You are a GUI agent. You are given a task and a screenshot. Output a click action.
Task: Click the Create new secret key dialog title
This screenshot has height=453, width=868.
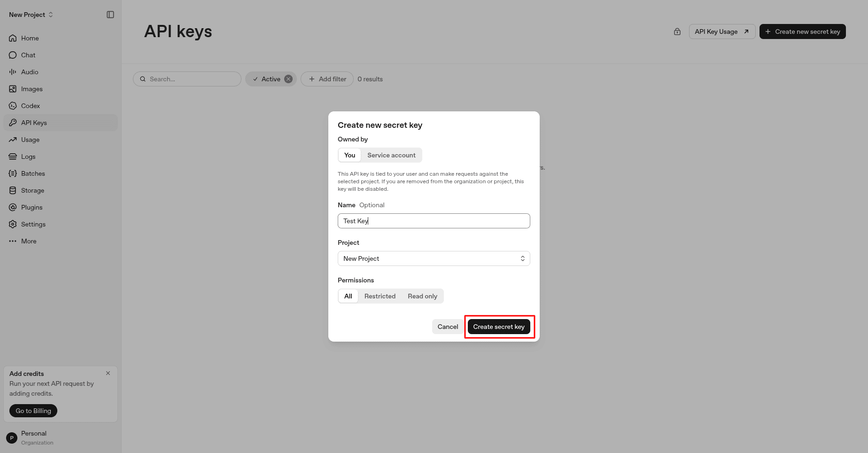(x=380, y=125)
